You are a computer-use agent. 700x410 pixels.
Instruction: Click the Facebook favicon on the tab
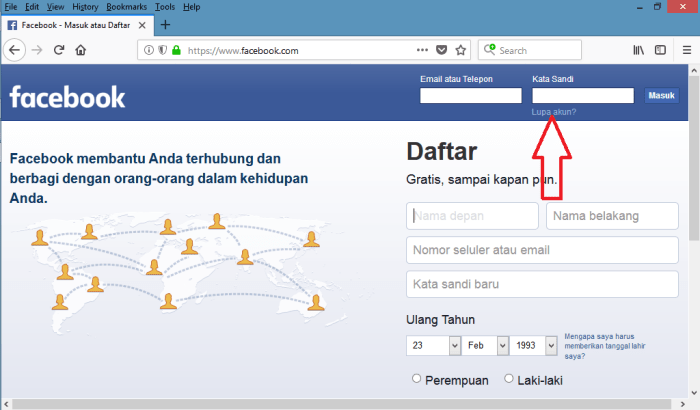(x=12, y=25)
